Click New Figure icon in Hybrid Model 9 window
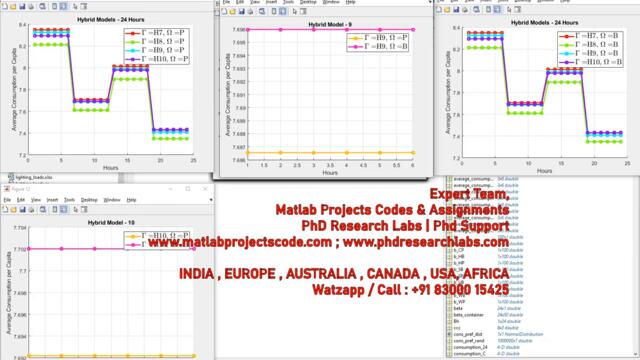 pyautogui.click(x=224, y=11)
